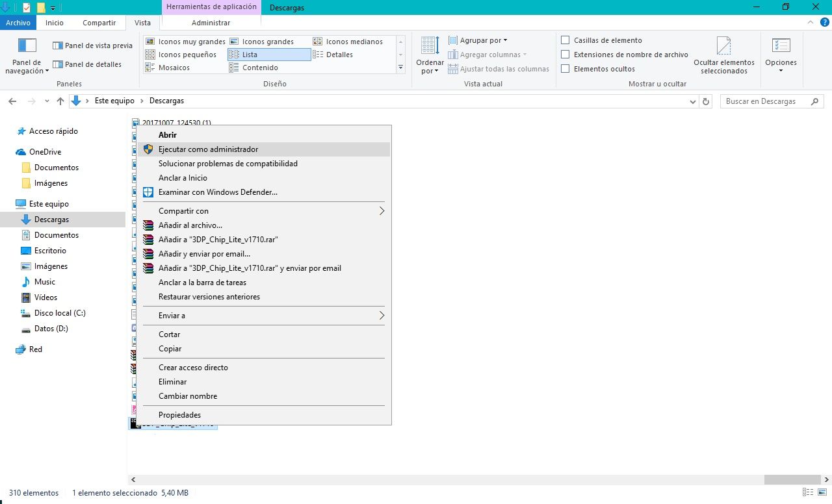Toggle Panel de detalles
Image resolution: width=832 pixels, height=504 pixels.
[x=87, y=64]
